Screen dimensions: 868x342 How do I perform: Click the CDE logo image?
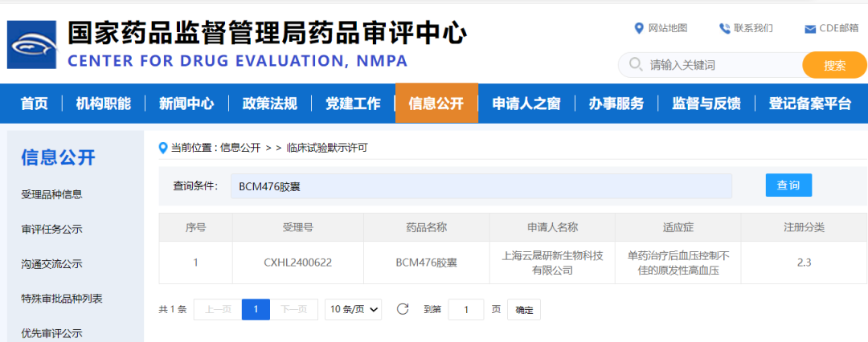click(31, 45)
